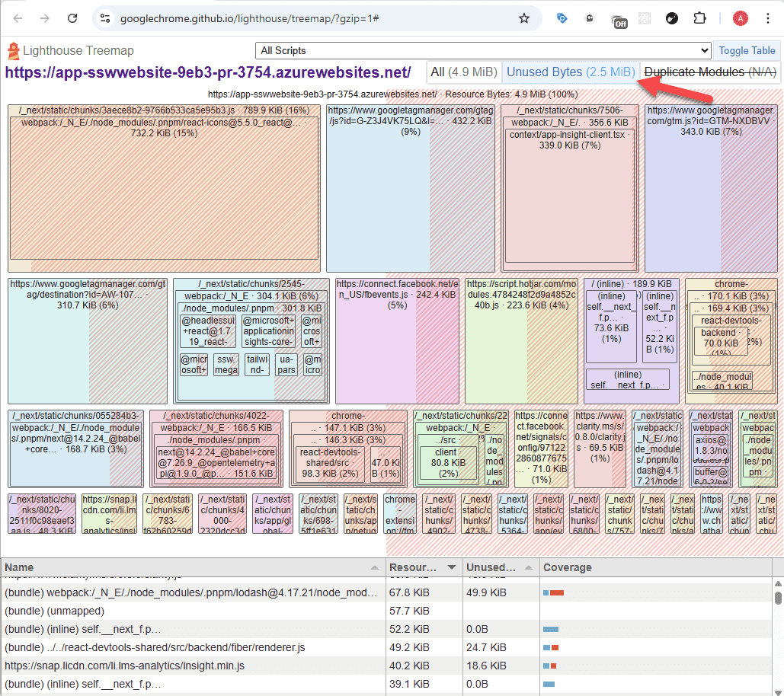Click the browser back arrow
The height and width of the screenshot is (696, 784).
coord(18,18)
